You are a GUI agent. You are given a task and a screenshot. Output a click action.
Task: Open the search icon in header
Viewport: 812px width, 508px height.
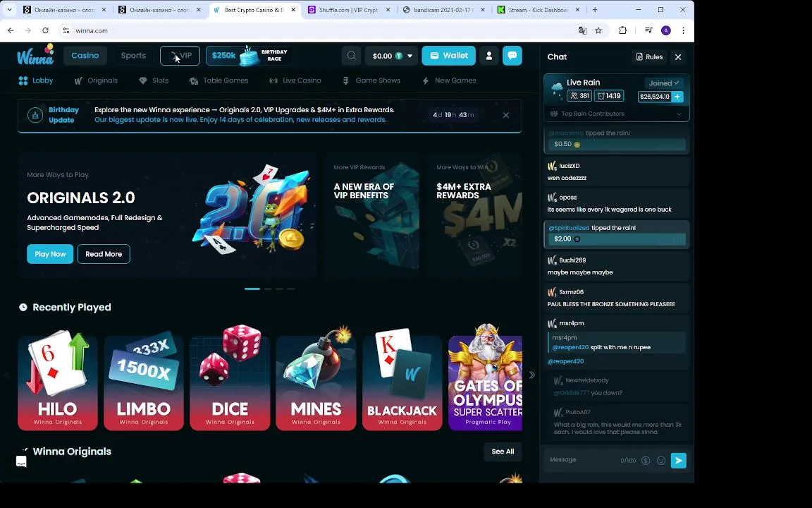pyautogui.click(x=351, y=56)
